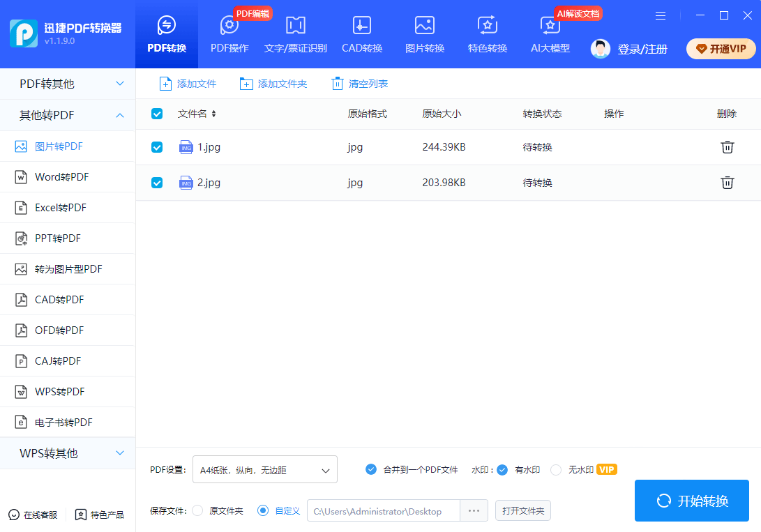Viewport: 761px width, 532px height.
Task: Collapse the 其他转PDF section
Action: 68,116
